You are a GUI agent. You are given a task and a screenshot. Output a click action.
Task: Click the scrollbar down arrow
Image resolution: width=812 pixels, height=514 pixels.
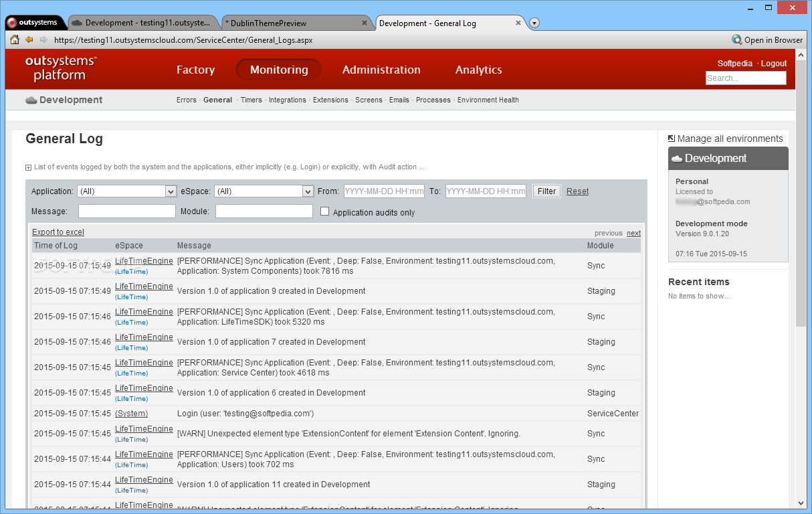801,503
